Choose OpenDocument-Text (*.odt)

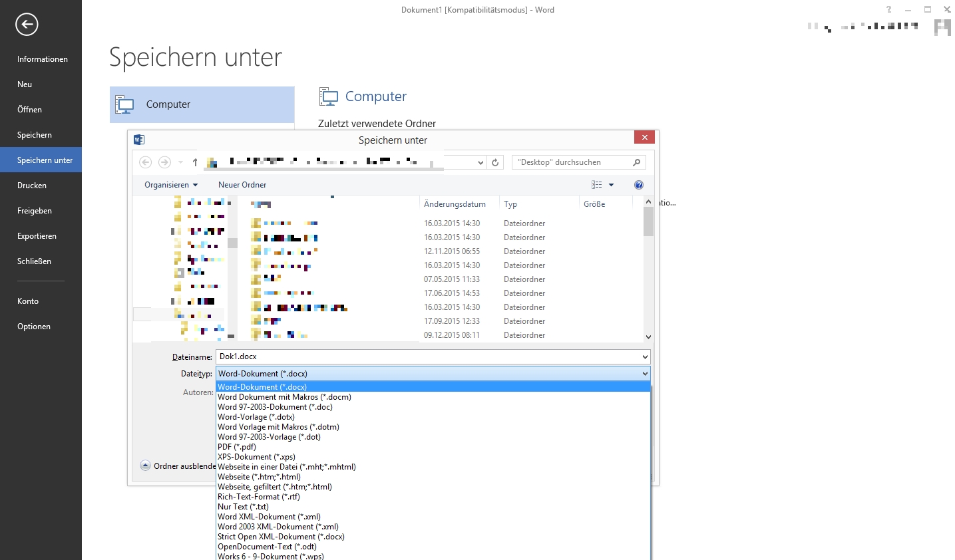(x=433, y=547)
